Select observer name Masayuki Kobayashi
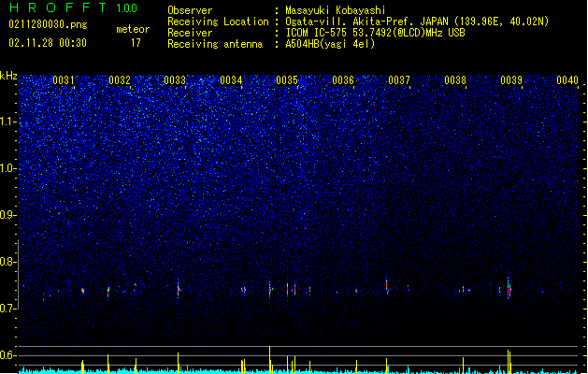This screenshot has height=374, width=588. point(336,10)
